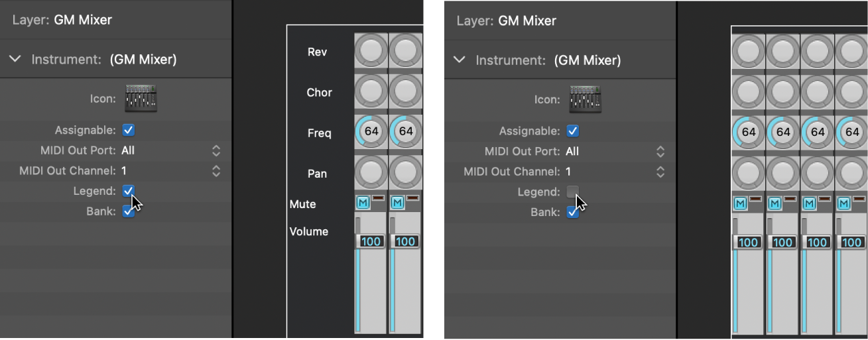Mute the second channel in the legend mixer
The height and width of the screenshot is (340, 868).
point(397,202)
